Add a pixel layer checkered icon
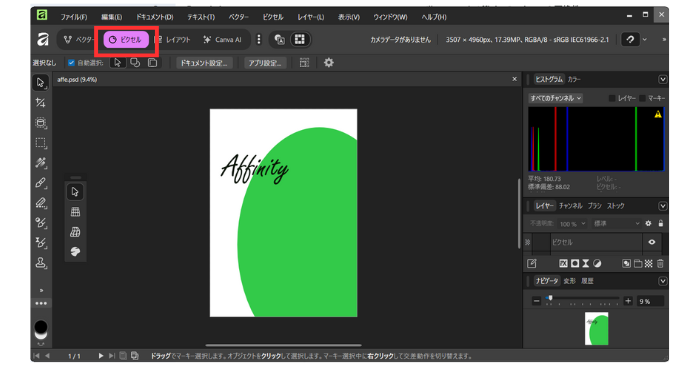The height and width of the screenshot is (365, 698). point(649,264)
